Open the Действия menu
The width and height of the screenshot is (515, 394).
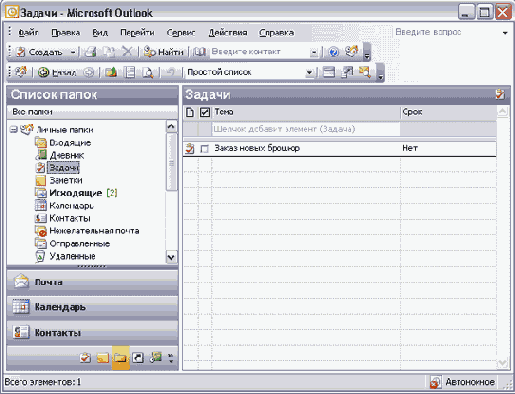tap(228, 33)
